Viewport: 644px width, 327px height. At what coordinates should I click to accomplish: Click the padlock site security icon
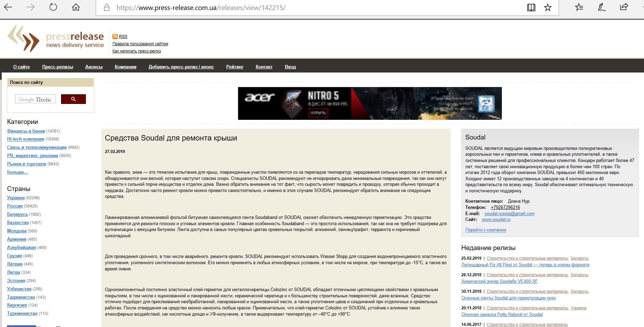pyautogui.click(x=107, y=7)
